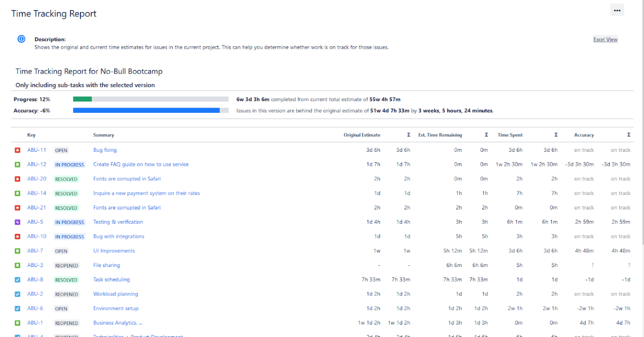644x337 pixels.
Task: Open the Excel View of the report
Action: pos(605,39)
